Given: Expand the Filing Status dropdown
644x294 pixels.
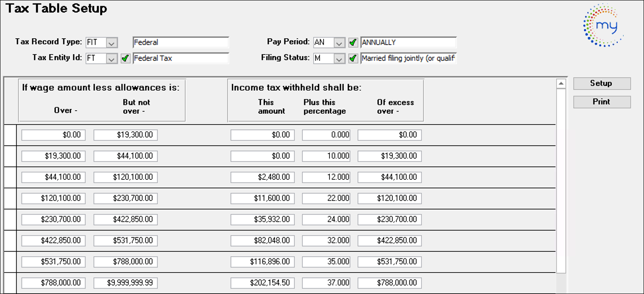Looking at the screenshot, I should (339, 58).
